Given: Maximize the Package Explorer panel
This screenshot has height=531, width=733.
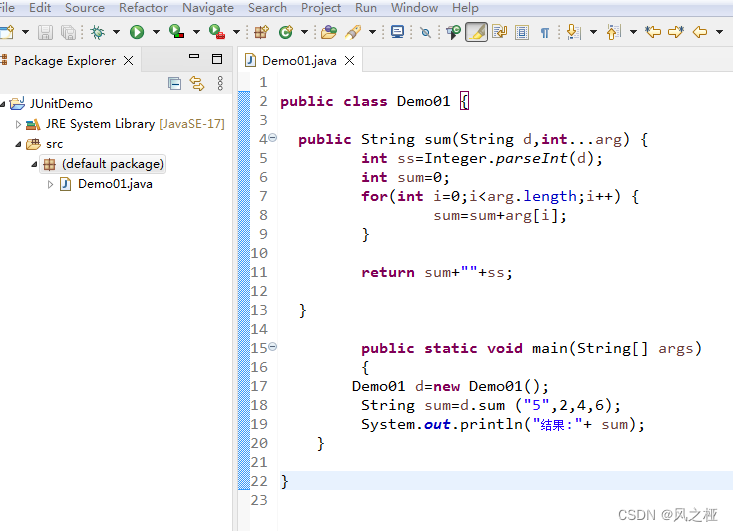Looking at the screenshot, I should pos(217,59).
